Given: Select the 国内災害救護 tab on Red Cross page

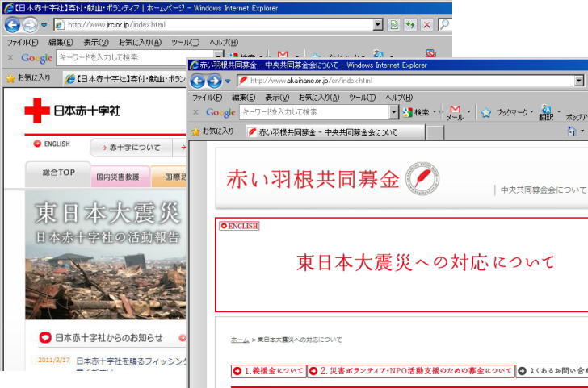Looking at the screenshot, I should [117, 177].
